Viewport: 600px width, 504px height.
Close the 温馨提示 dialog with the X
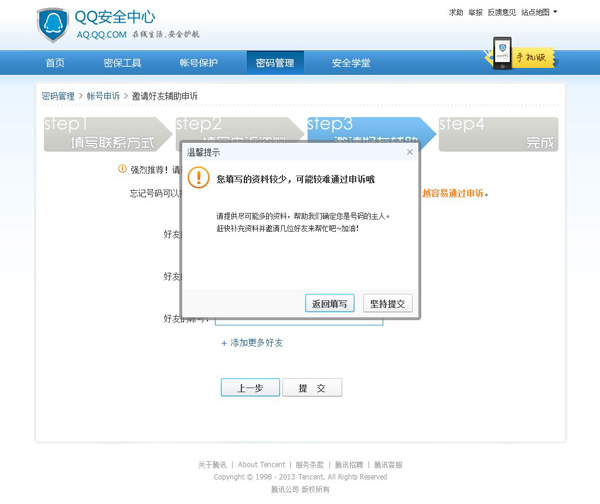[409, 152]
